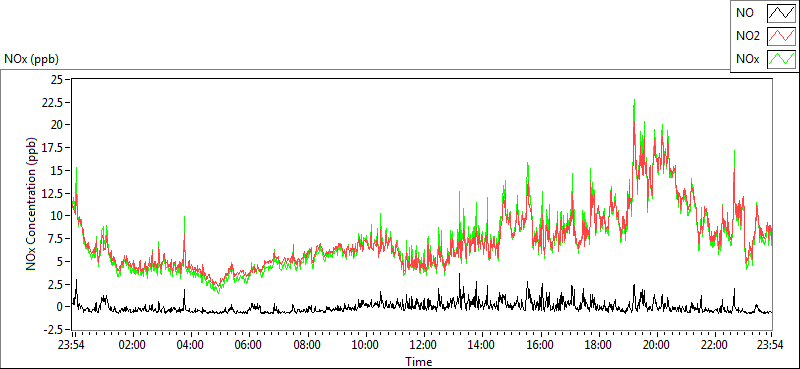Screen dimensions: 800x369
Task: Click the 'NOx Concentration (ppb)' y-axis label
Action: click(32, 203)
